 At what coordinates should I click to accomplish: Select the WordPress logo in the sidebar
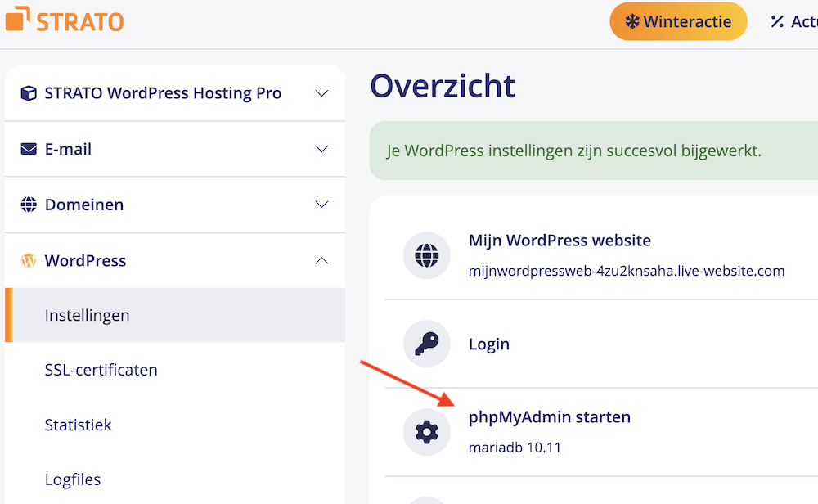pos(29,260)
